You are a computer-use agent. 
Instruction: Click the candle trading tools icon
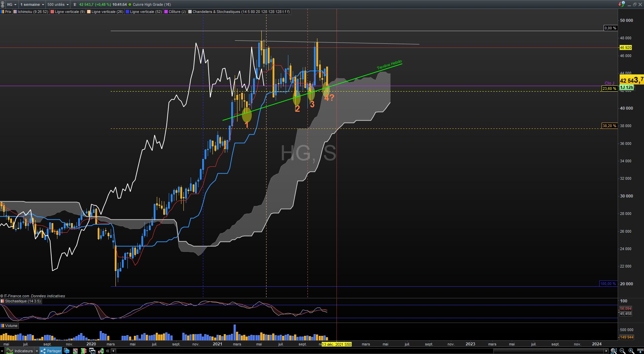101,351
